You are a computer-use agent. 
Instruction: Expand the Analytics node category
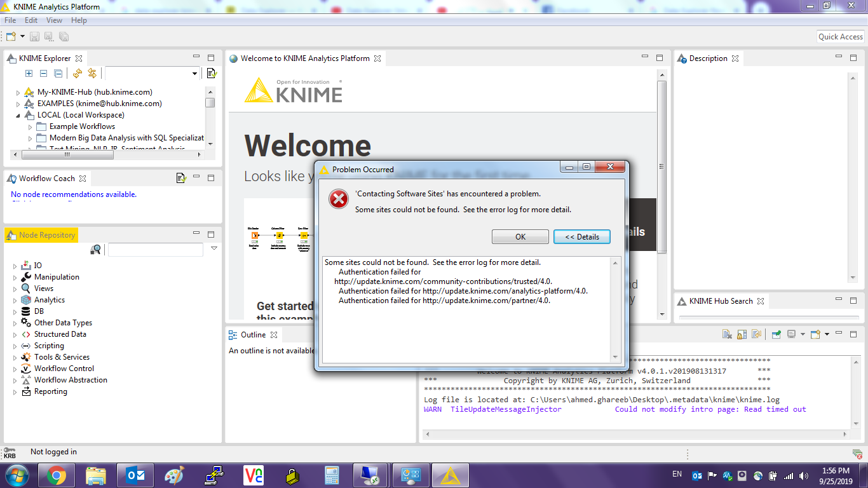point(15,300)
